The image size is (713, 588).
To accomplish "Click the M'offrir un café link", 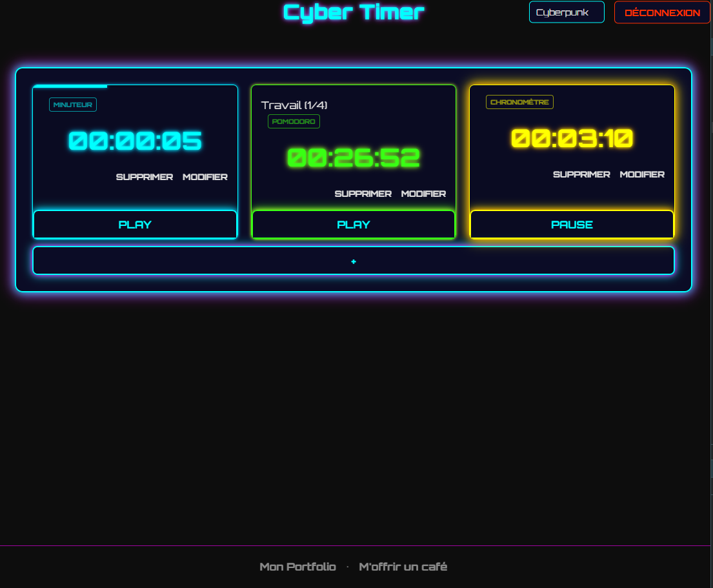I will click(x=402, y=567).
